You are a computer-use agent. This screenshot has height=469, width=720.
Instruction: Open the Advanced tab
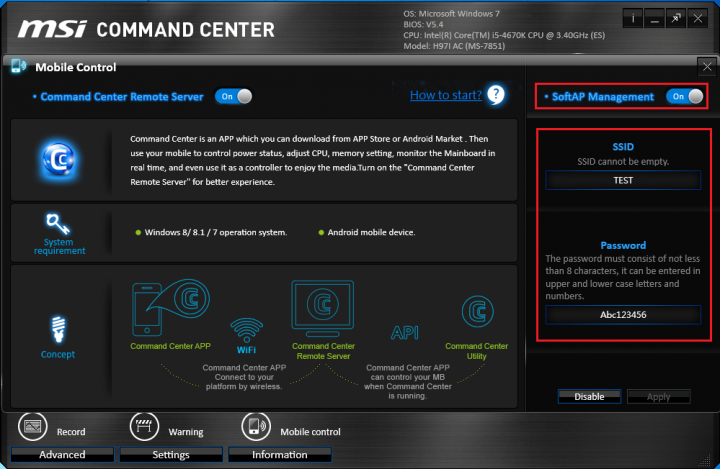click(62, 454)
